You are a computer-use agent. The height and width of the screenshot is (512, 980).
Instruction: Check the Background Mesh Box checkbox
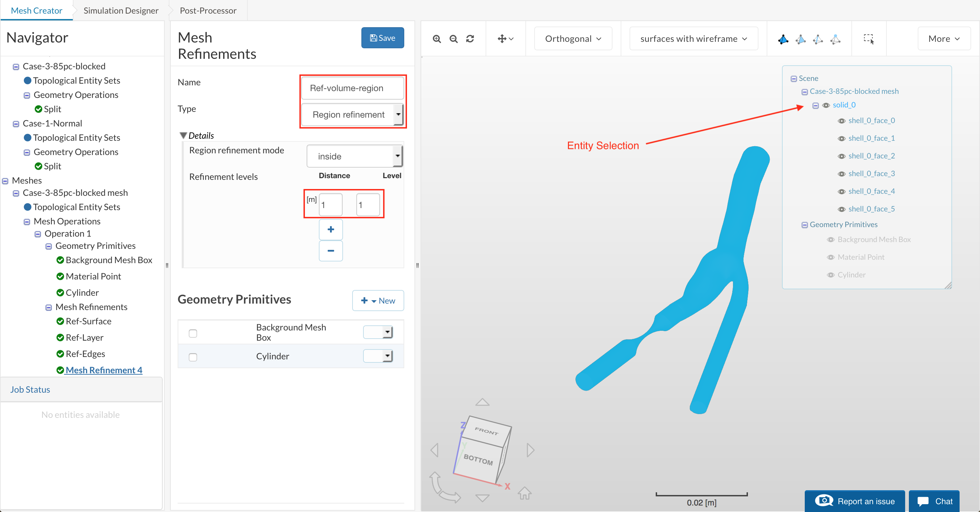coord(193,334)
